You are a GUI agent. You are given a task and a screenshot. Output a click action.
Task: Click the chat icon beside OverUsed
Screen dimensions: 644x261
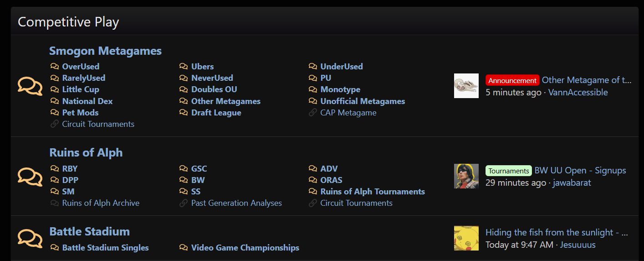[55, 67]
